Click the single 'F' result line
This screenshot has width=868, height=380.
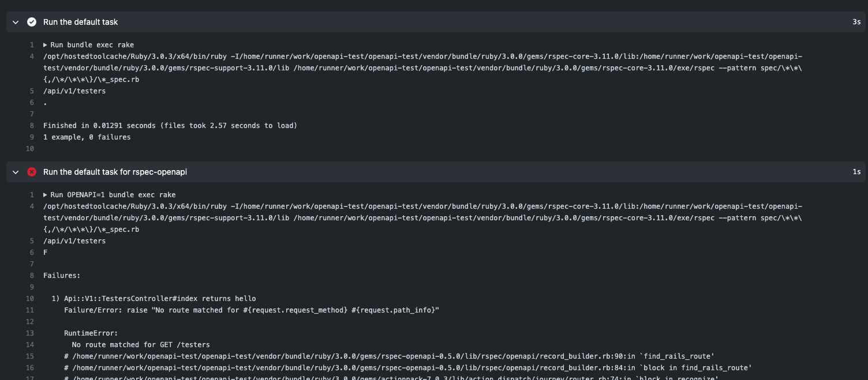point(46,253)
